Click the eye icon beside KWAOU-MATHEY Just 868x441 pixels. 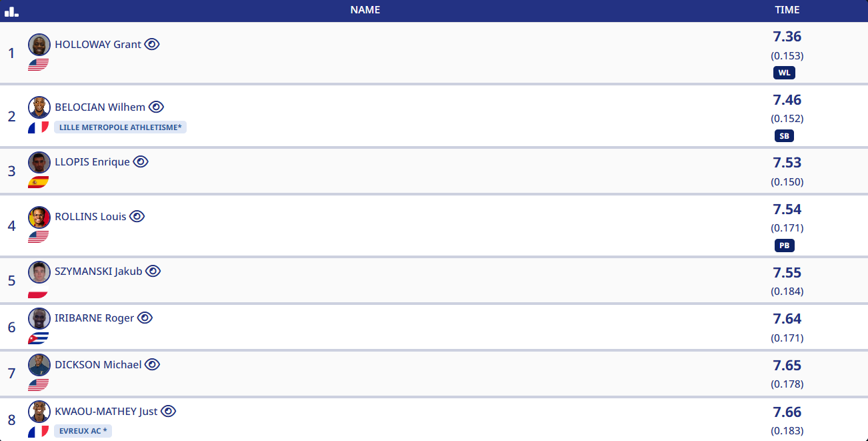(168, 412)
